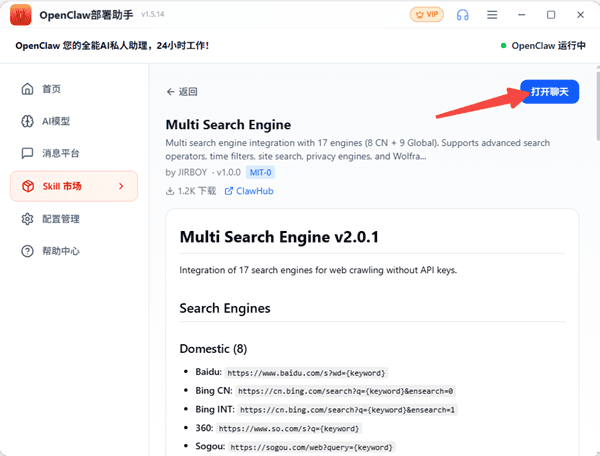Click the 配置管理 gear icon

[27, 219]
